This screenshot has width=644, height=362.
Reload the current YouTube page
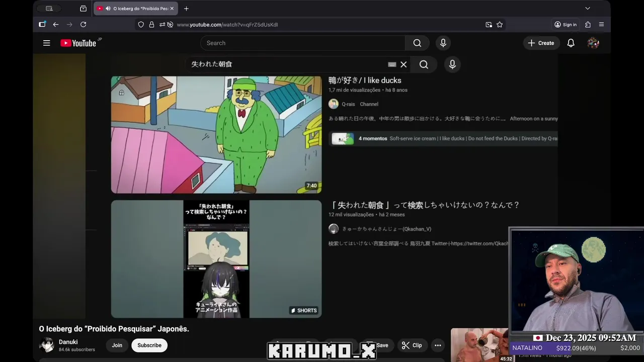point(84,24)
